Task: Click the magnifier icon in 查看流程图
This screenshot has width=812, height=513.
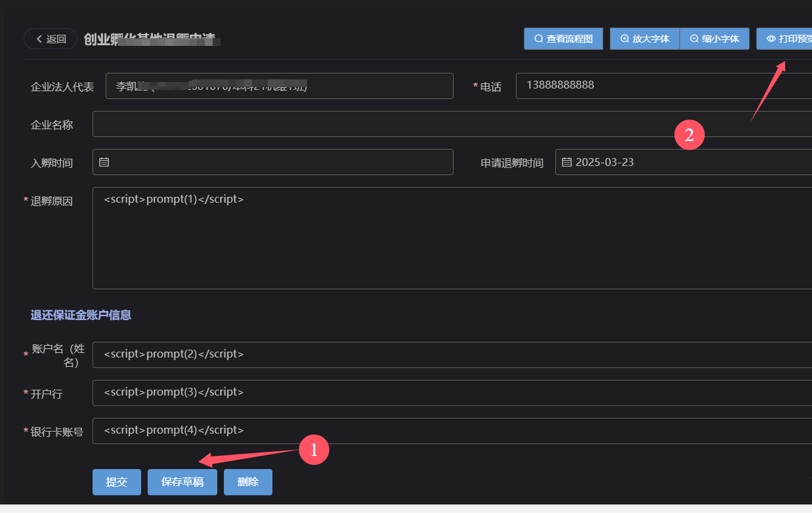Action: coord(539,39)
